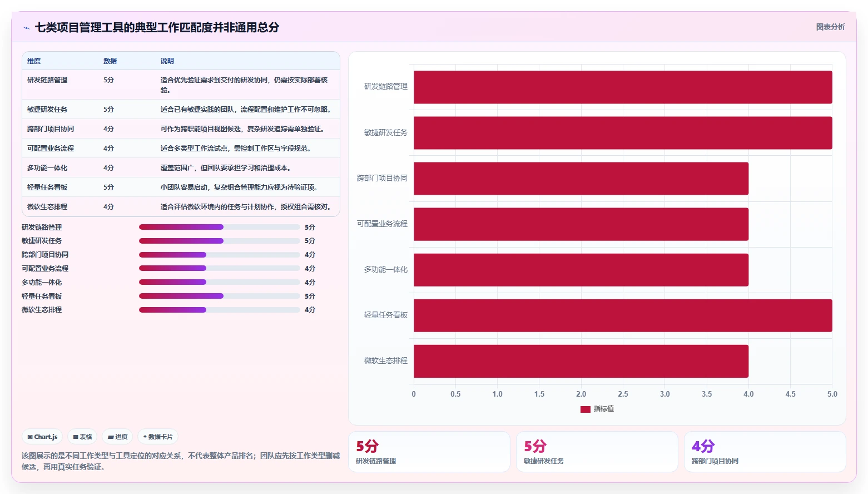
Task: Select the 研发链路管理 table row name
Action: 47,80
